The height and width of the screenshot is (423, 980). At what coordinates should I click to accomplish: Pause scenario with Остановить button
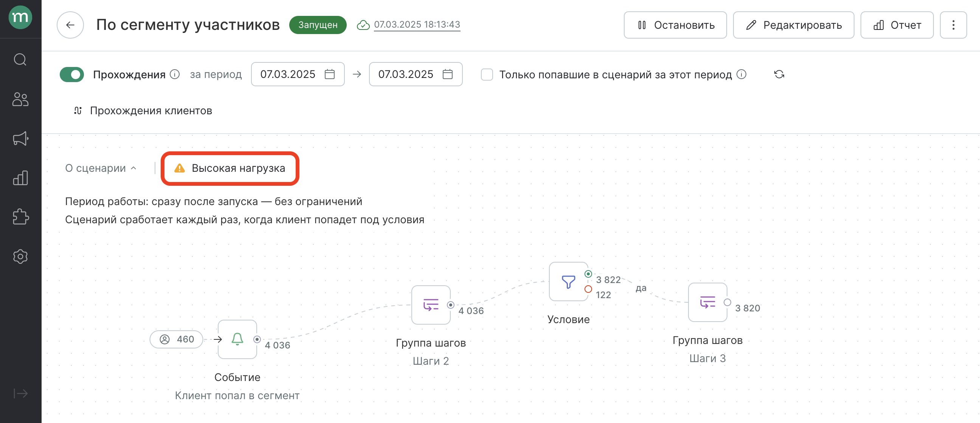[x=675, y=25]
